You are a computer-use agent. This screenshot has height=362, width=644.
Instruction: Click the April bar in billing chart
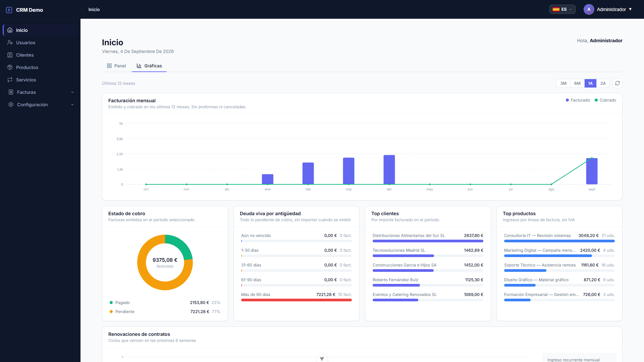click(389, 170)
